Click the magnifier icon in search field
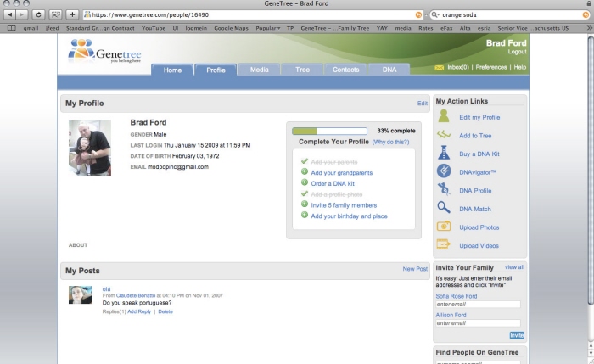Viewport: 594px width, 364px height. pyautogui.click(x=435, y=14)
